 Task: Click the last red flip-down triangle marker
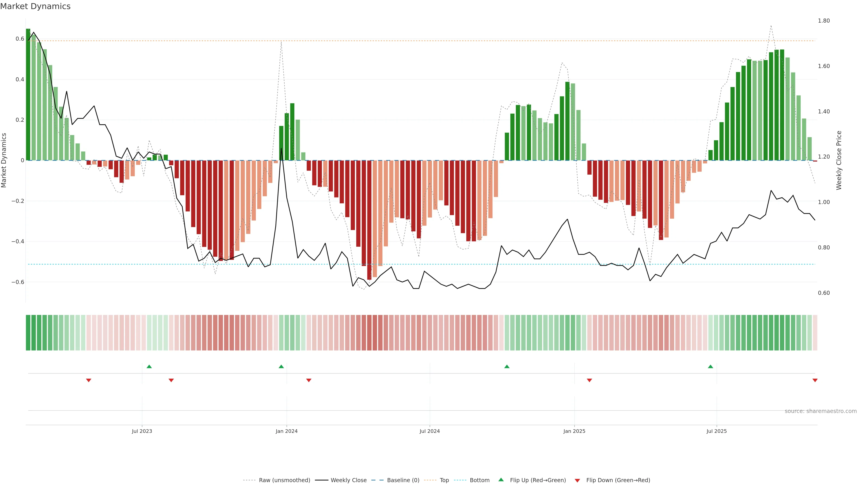click(x=815, y=380)
